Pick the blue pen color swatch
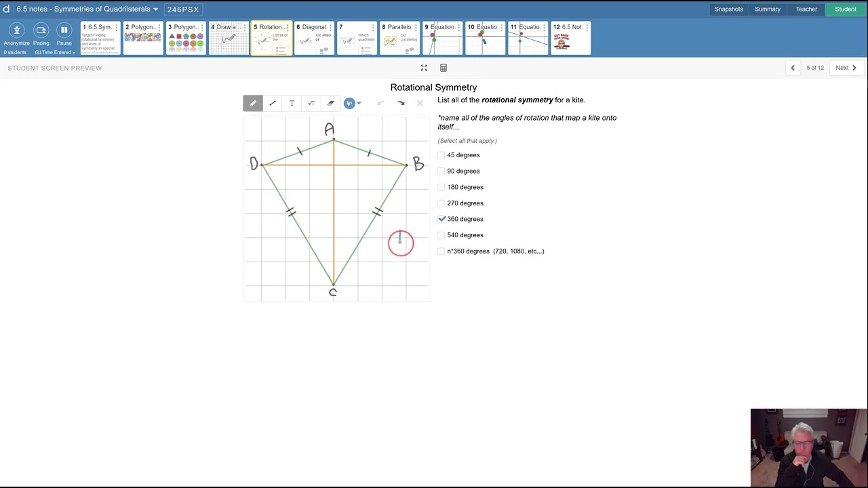 pos(349,103)
